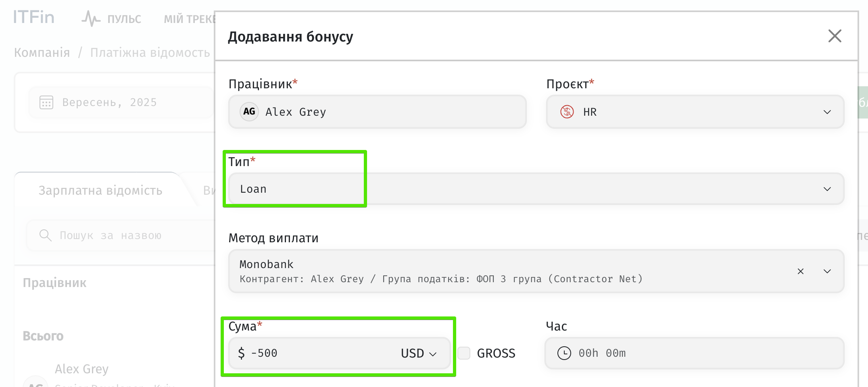Close the Додавання бонусу dialog
The height and width of the screenshot is (387, 868).
point(835,36)
